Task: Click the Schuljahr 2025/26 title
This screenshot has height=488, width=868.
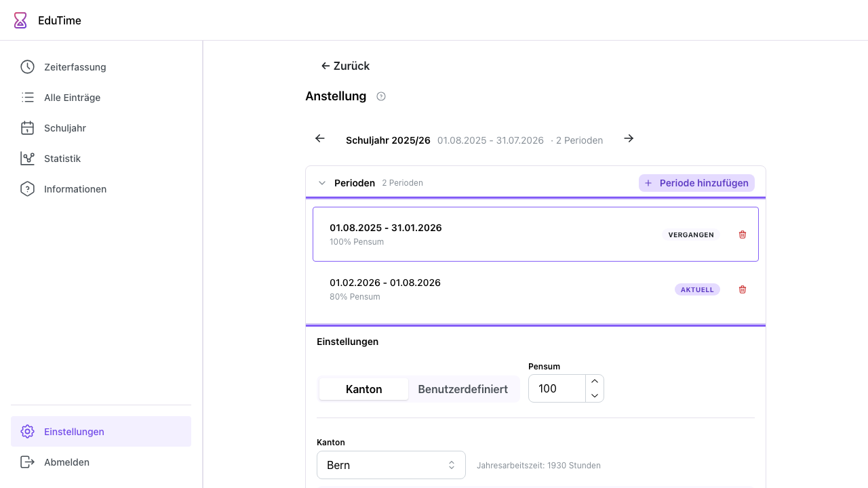Action: point(388,140)
